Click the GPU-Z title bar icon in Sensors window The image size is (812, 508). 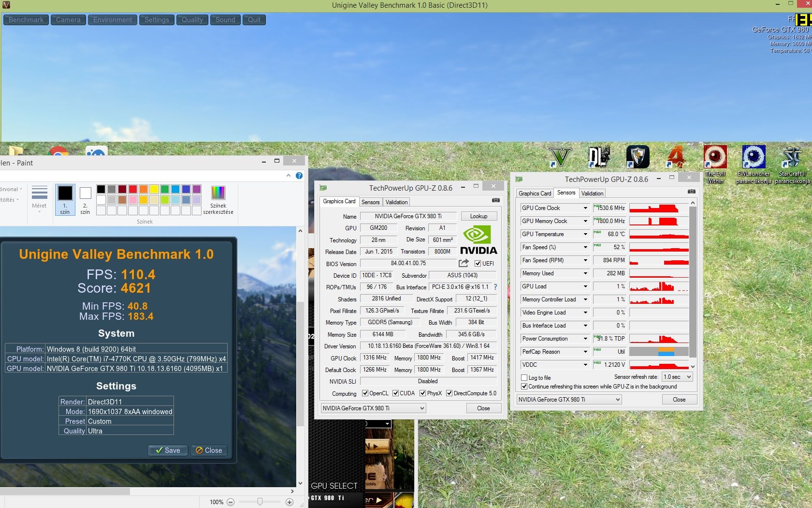click(519, 179)
